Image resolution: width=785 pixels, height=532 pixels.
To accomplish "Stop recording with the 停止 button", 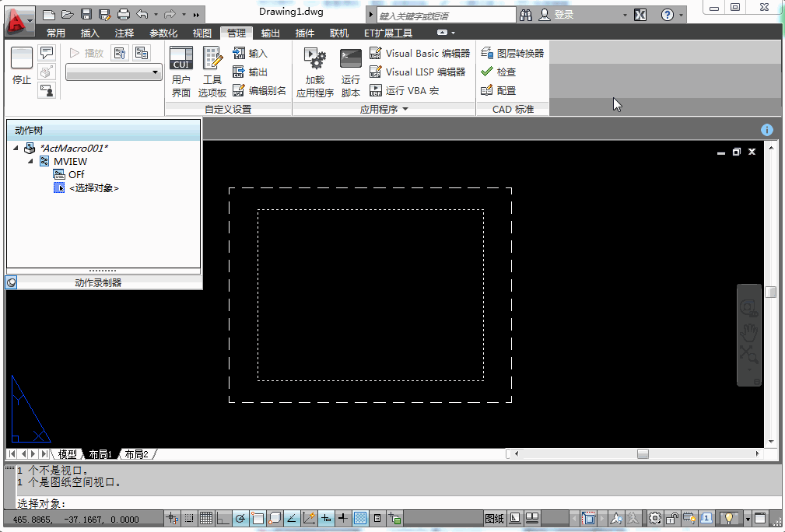I will click(x=22, y=66).
